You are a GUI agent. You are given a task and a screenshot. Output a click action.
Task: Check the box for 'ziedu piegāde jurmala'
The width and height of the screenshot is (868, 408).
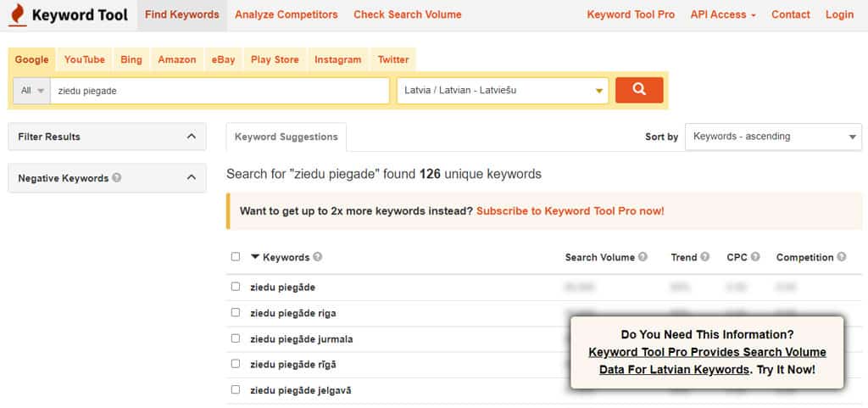236,338
